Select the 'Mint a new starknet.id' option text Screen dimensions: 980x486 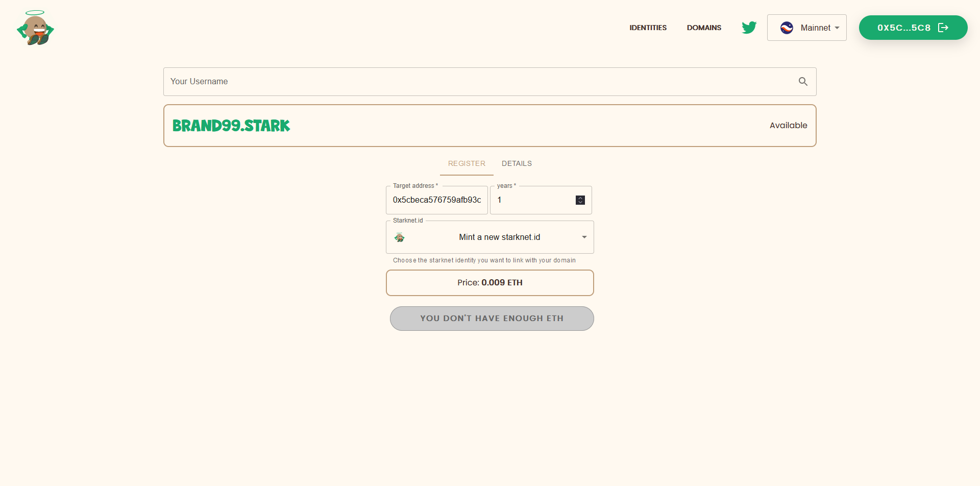499,237
